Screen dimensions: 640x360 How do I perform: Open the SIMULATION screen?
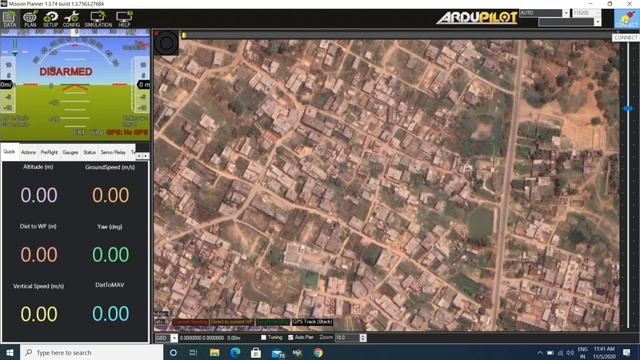click(98, 19)
